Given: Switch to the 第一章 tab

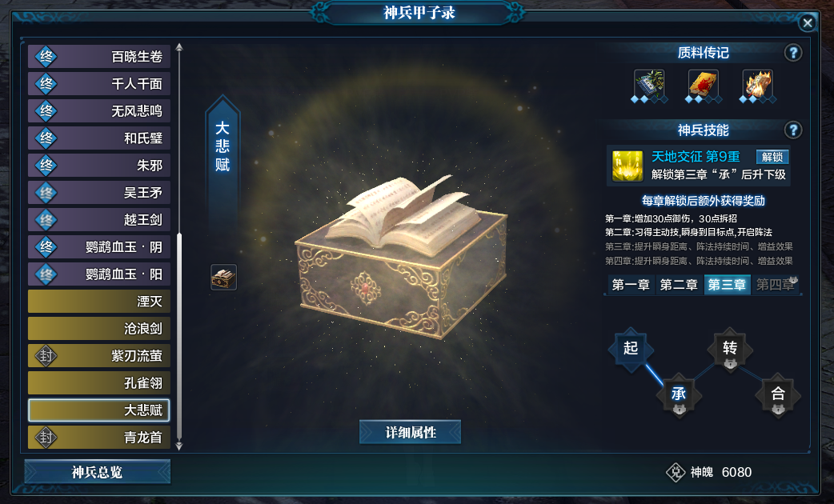Looking at the screenshot, I should pyautogui.click(x=631, y=285).
